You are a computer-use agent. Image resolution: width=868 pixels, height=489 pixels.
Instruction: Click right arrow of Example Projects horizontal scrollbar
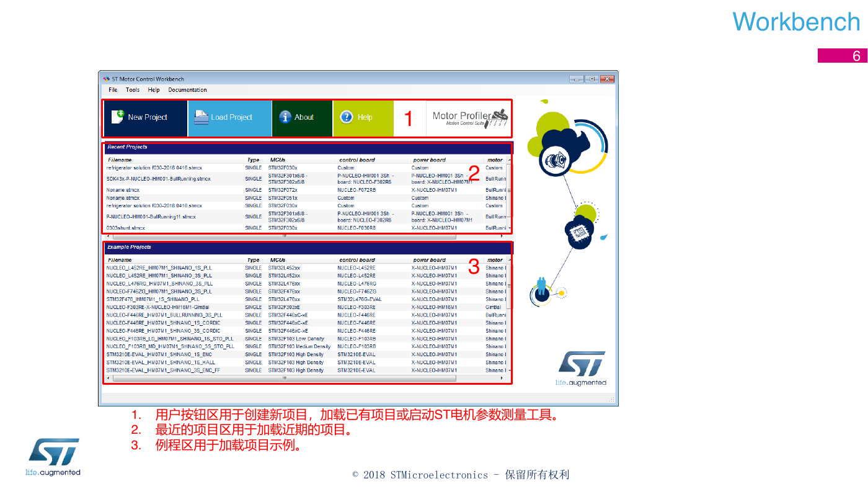click(x=502, y=378)
